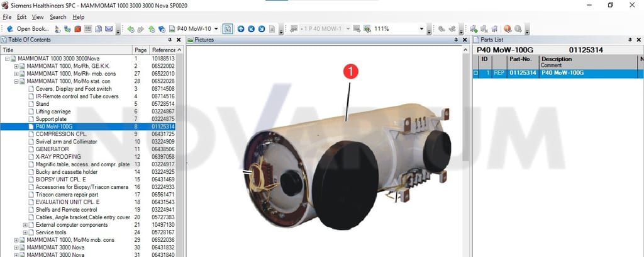Expand the External computer components node
Screen dimensions: 644x257
[25, 225]
